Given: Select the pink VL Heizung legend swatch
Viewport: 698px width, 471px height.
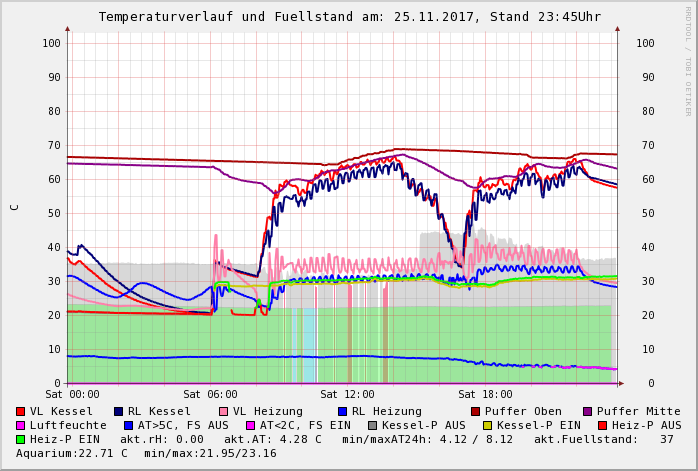Looking at the screenshot, I should coord(223,412).
